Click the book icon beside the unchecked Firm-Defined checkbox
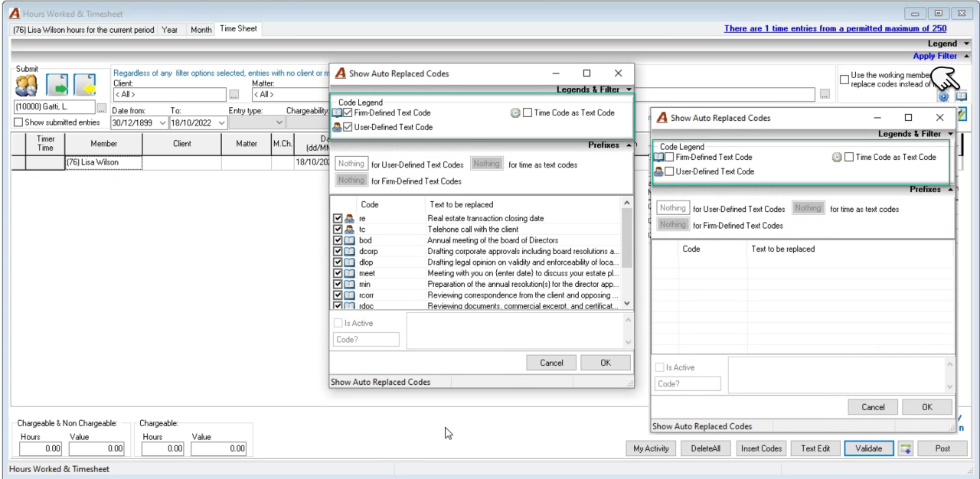Image resolution: width=980 pixels, height=479 pixels. click(658, 157)
